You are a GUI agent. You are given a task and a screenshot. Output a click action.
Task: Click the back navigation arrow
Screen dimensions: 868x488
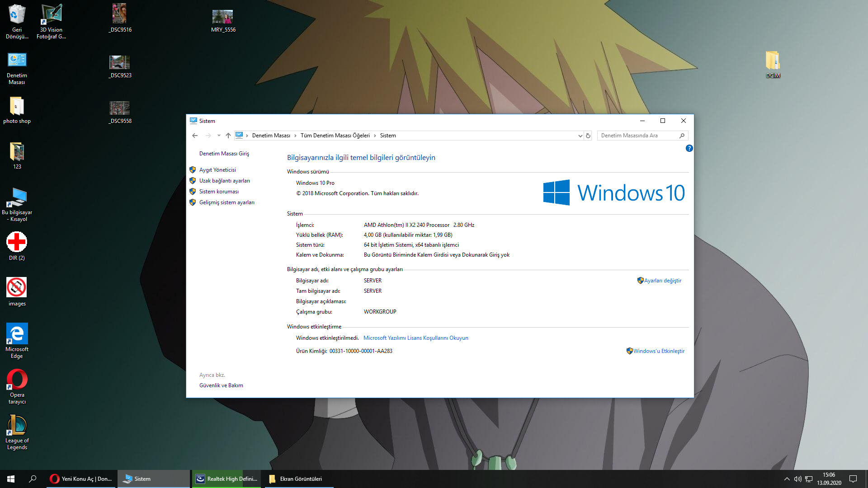click(195, 136)
